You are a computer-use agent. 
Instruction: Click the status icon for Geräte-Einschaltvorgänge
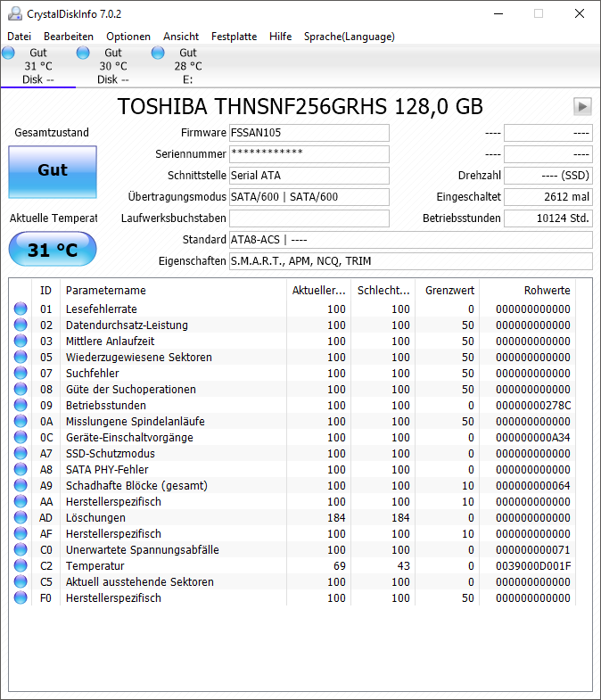[x=21, y=437]
